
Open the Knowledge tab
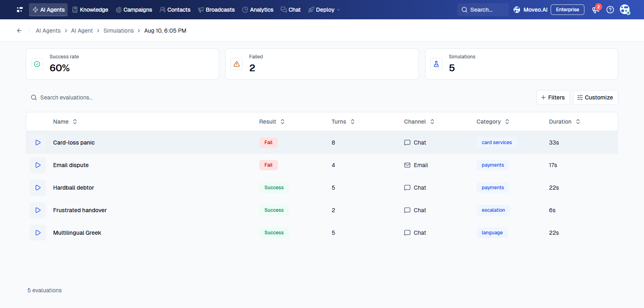[90, 10]
